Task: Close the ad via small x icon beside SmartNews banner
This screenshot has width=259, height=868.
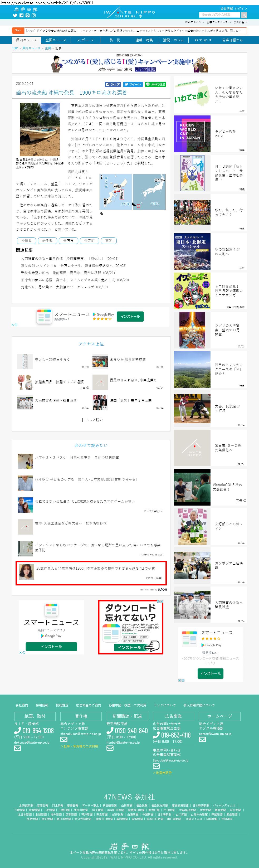Action: pyautogui.click(x=13, y=325)
